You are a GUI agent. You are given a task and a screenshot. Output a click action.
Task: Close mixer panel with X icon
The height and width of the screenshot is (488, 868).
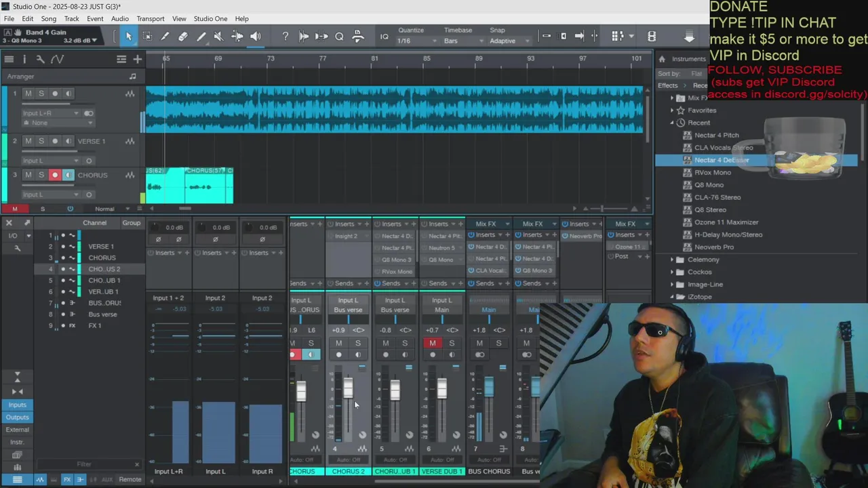tap(9, 222)
